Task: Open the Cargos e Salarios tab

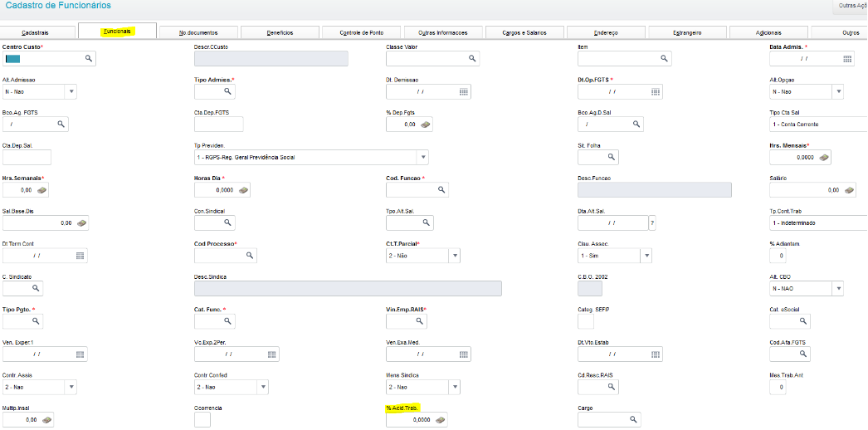Action: pyautogui.click(x=524, y=32)
